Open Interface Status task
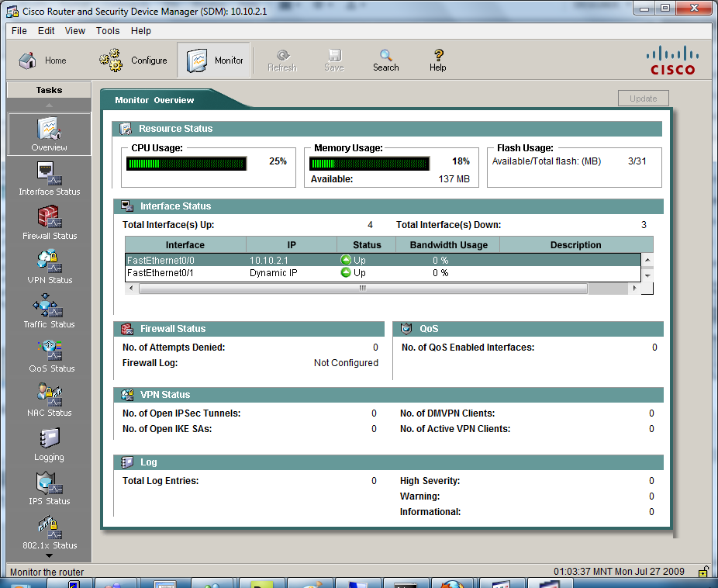 [49, 178]
